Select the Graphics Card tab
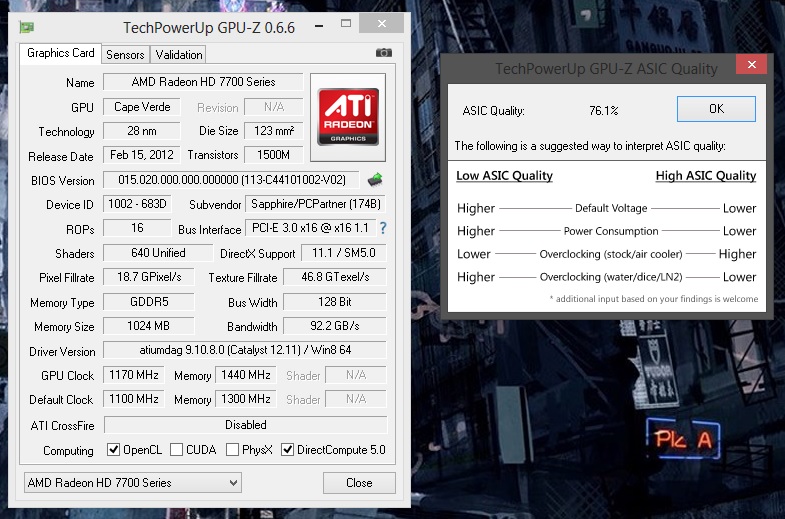The height and width of the screenshot is (519, 785). [61, 53]
